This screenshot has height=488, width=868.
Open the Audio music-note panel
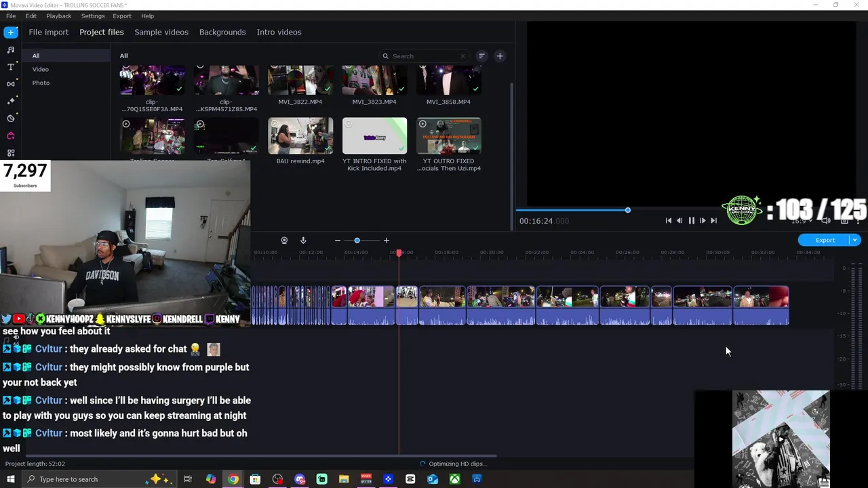11,49
